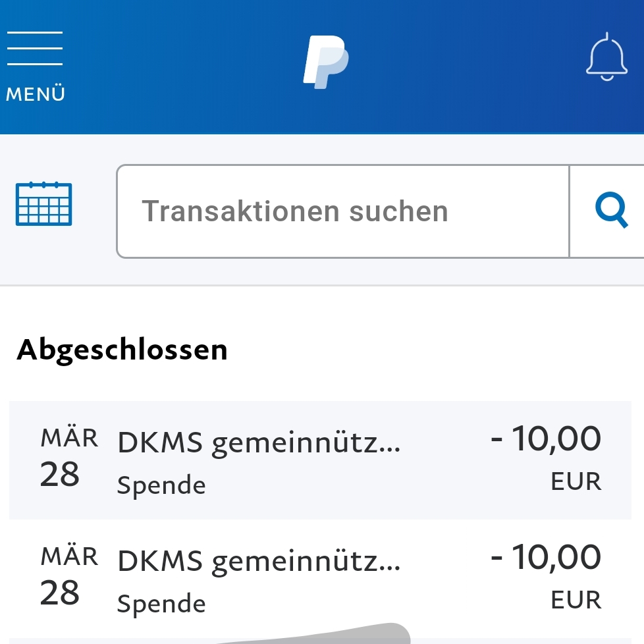The height and width of the screenshot is (644, 644).
Task: Focus the Transaktionen suchen field
Action: (343, 211)
